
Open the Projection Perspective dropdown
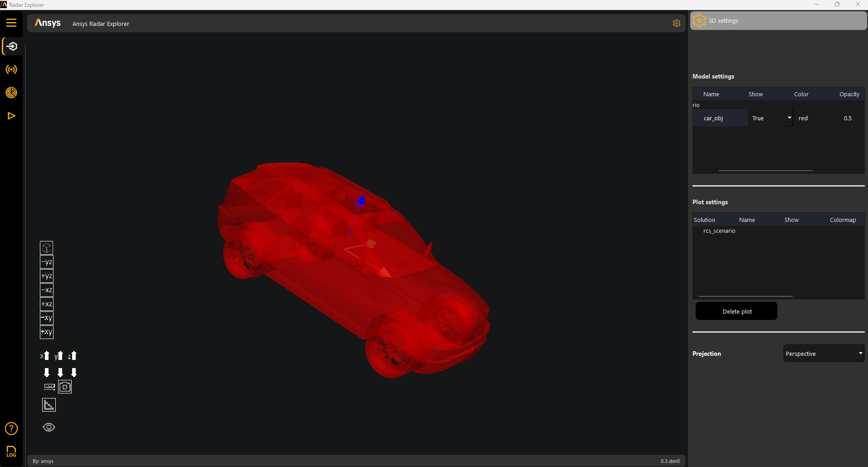pos(823,354)
